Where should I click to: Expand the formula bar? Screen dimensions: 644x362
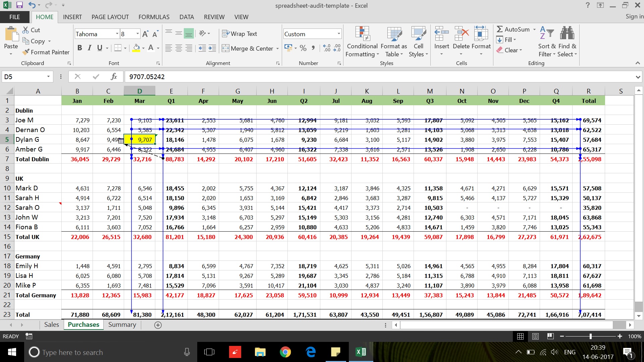[x=638, y=77]
